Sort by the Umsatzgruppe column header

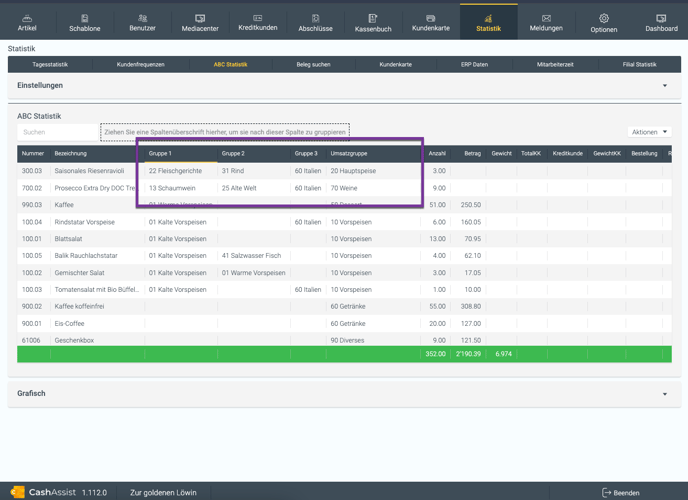349,154
